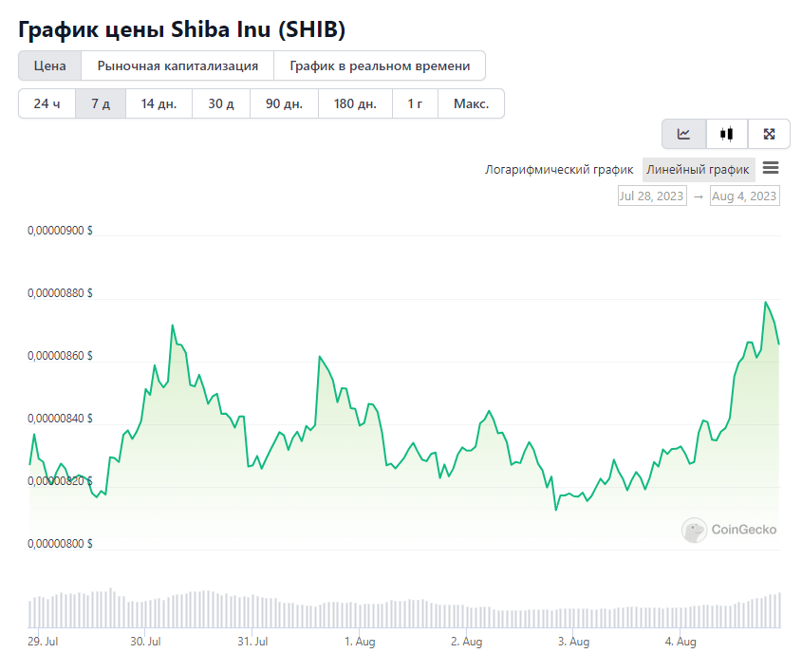Edit the Aug 4, 2023 end date
The image size is (802, 672).
pos(745,196)
